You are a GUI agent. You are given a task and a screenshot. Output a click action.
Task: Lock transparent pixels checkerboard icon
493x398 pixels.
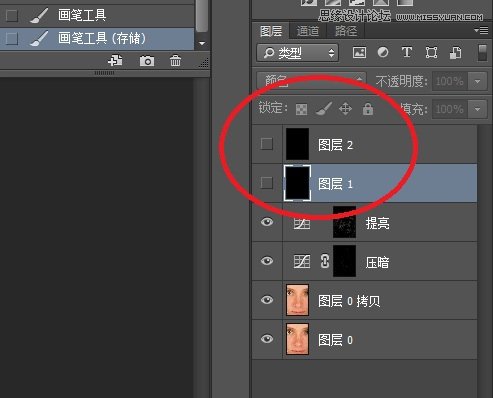pos(301,109)
